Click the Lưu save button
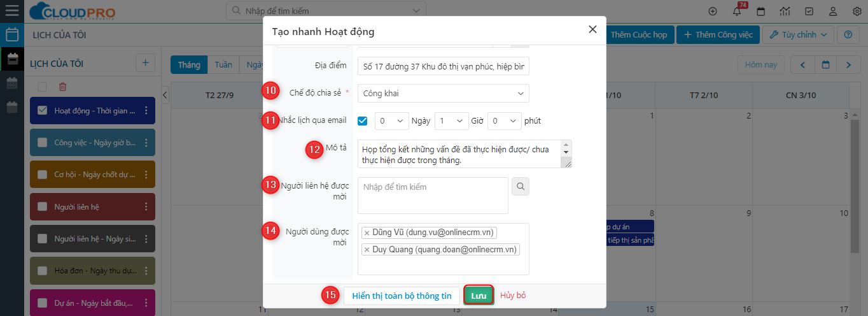 tap(479, 296)
